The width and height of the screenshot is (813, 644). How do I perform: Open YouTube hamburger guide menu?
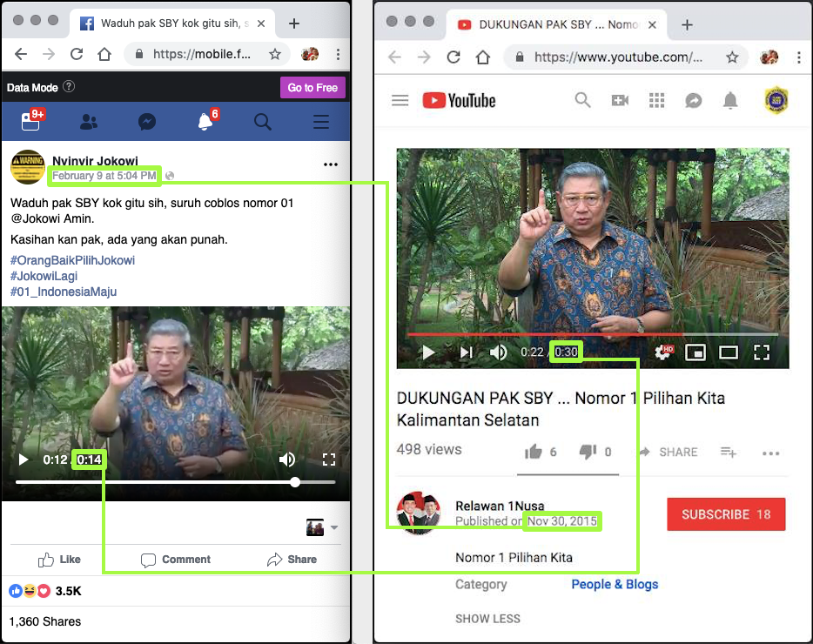click(x=400, y=101)
